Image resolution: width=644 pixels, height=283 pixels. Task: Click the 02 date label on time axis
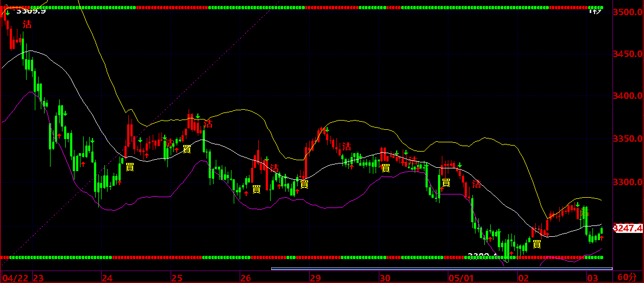pos(523,279)
